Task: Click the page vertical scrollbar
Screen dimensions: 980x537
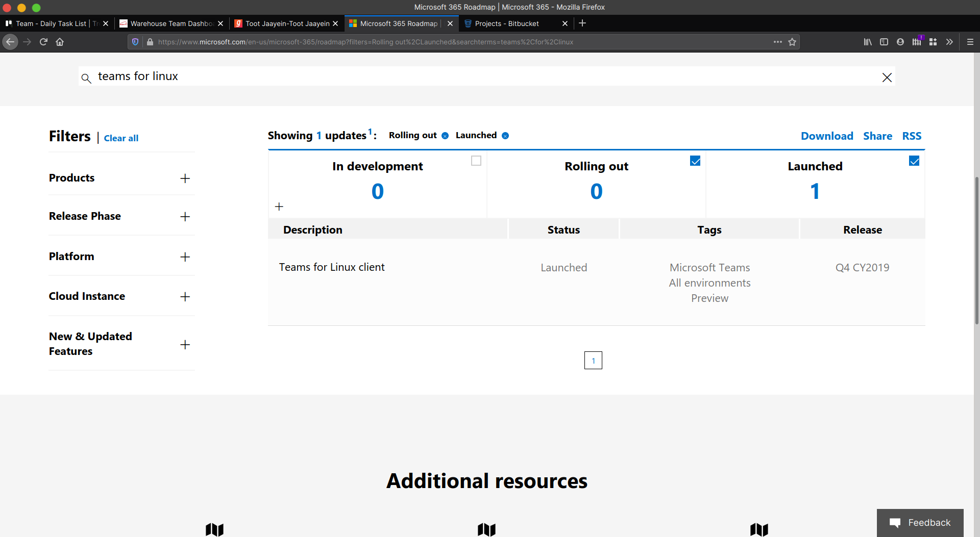Action: [x=976, y=250]
